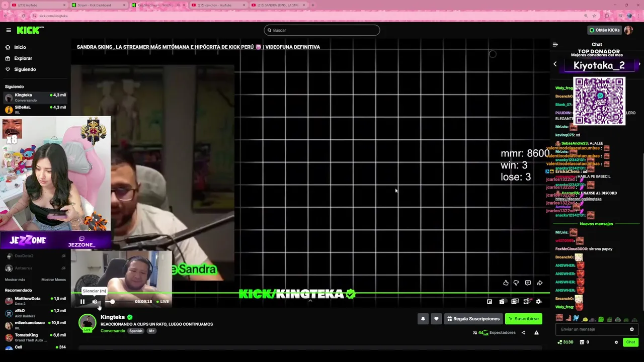Screen dimensions: 644x362
Task: Open the user profile avatar menu
Action: [x=628, y=30]
